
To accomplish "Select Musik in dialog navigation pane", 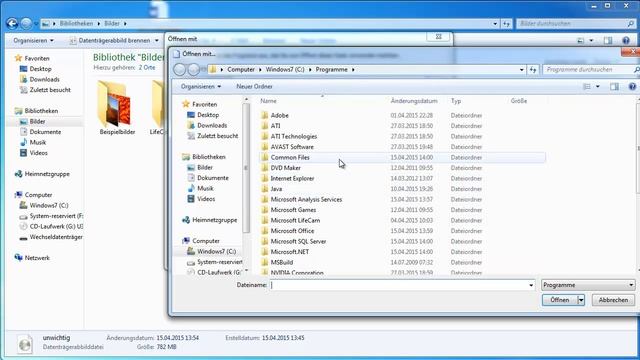I will 205,189.
